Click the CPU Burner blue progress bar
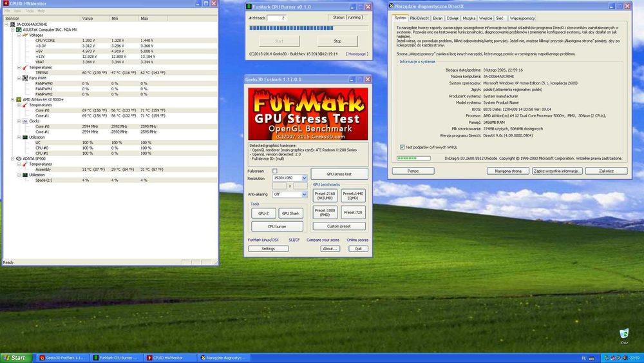This screenshot has width=644, height=363. coord(308,28)
